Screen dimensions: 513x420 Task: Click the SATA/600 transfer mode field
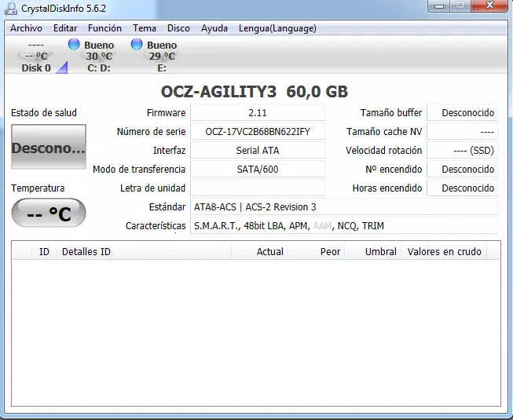258,170
